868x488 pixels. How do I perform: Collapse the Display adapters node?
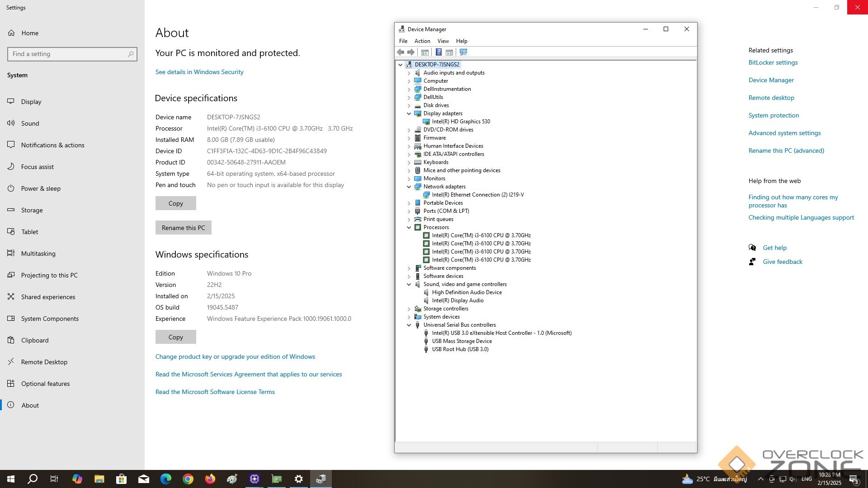(x=409, y=113)
